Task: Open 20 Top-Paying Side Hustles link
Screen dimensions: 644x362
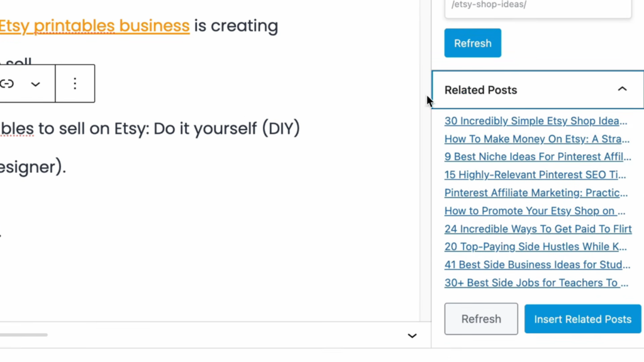Action: tap(535, 246)
